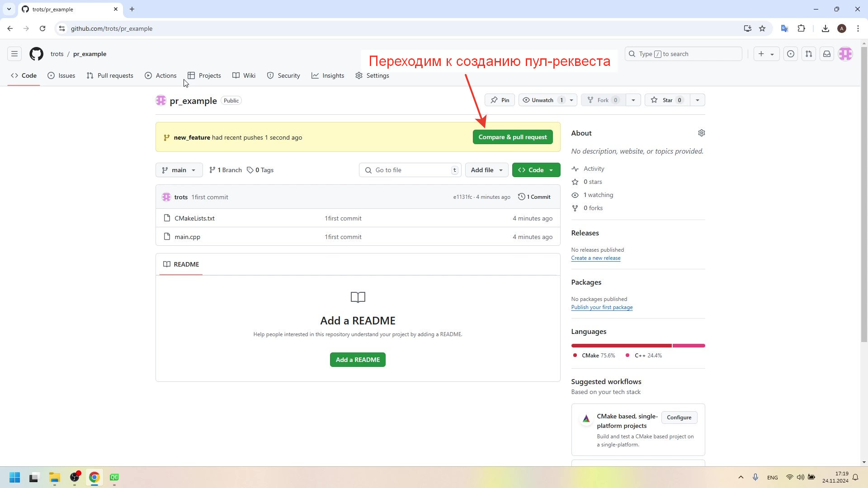
Task: Open About settings gear icon
Action: click(701, 133)
